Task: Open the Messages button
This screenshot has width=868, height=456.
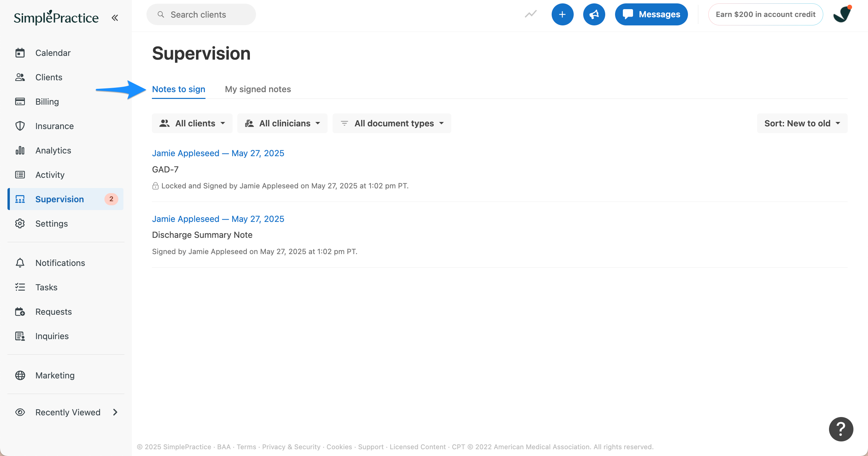Action: [x=651, y=15]
